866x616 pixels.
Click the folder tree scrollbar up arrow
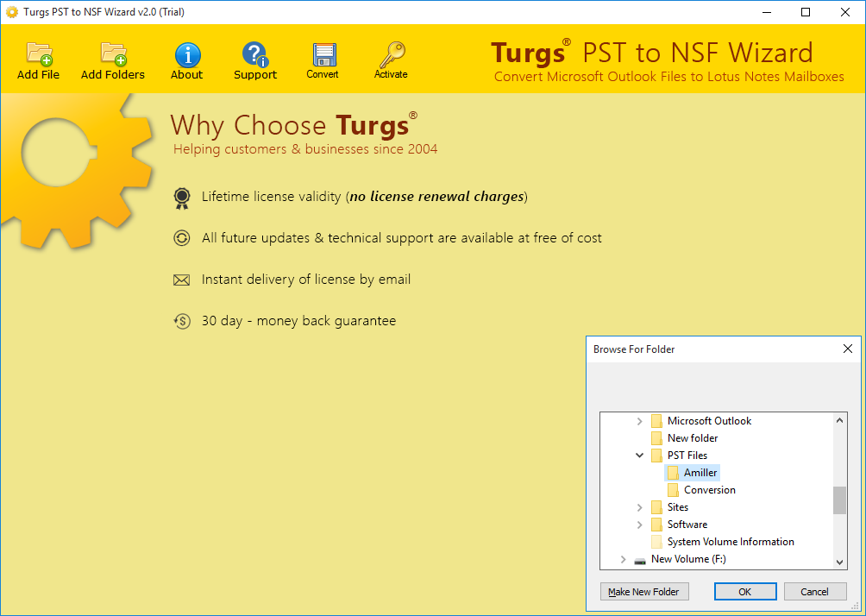(839, 420)
